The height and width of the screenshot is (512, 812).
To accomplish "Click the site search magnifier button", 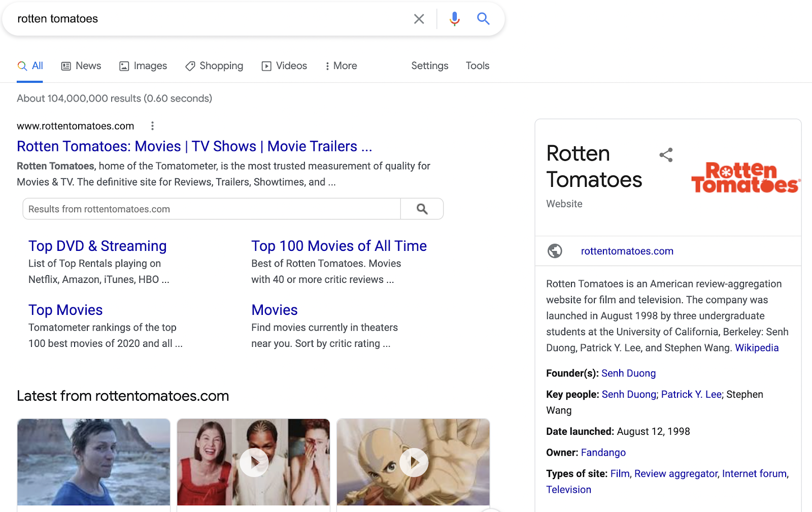I will (x=422, y=209).
